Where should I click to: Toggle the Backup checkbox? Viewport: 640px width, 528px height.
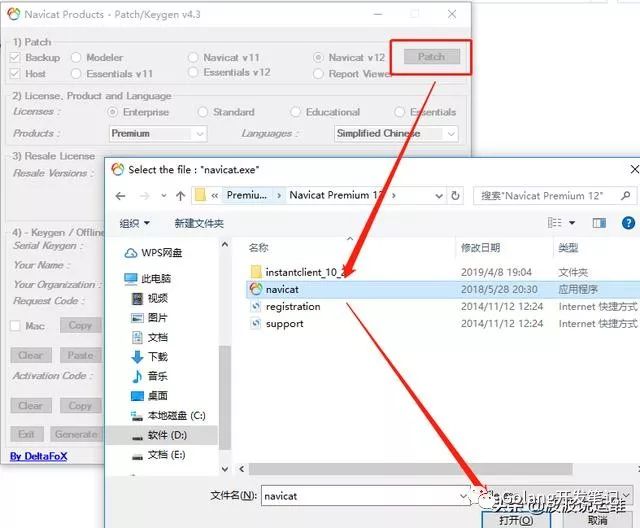[15, 58]
